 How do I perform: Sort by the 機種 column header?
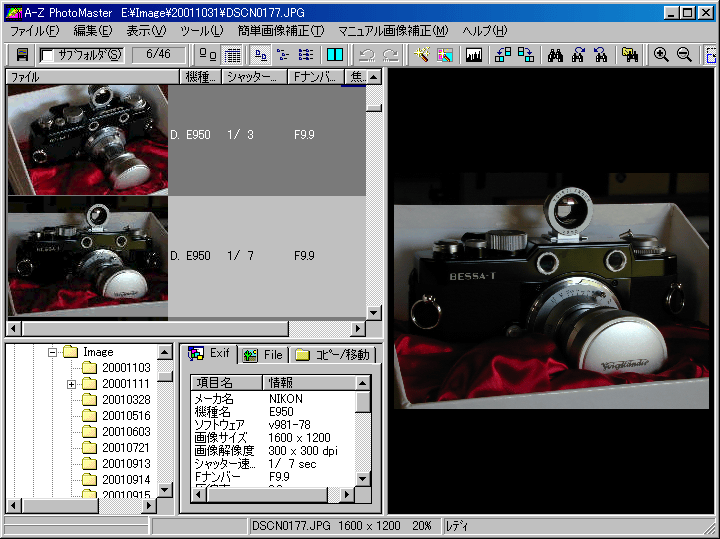pyautogui.click(x=200, y=77)
